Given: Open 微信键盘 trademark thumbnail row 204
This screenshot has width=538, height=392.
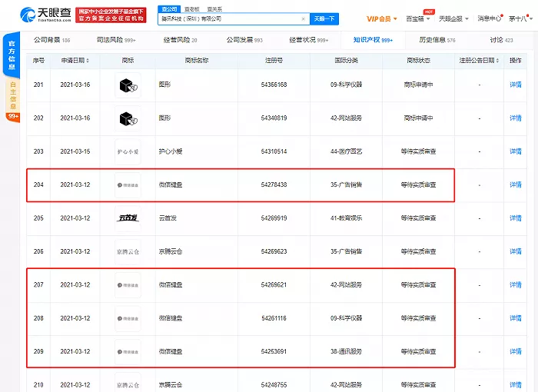Looking at the screenshot, I should pos(128,185).
